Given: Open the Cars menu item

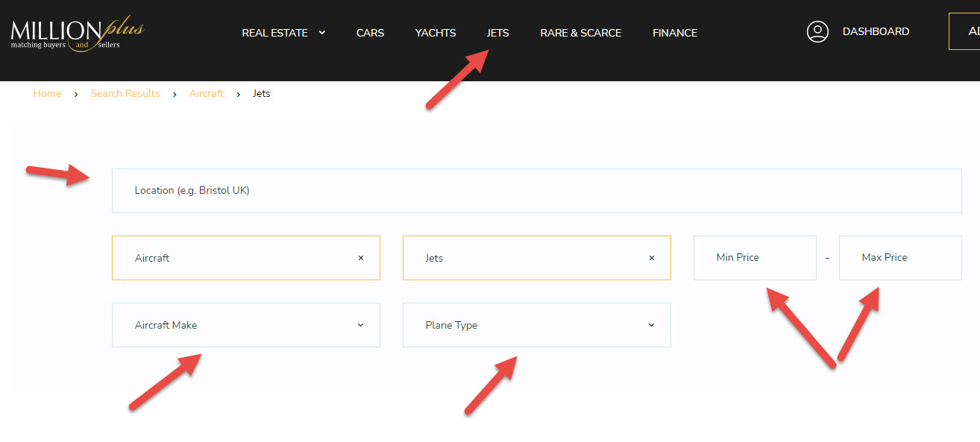Looking at the screenshot, I should click(x=370, y=33).
